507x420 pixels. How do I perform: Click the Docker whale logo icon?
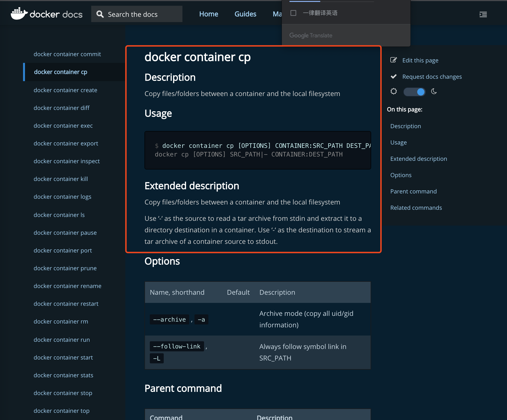[x=19, y=13]
